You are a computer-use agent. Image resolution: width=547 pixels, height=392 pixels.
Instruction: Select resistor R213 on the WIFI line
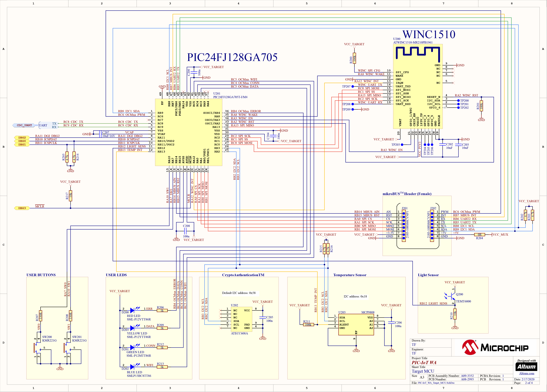tap(162, 367)
